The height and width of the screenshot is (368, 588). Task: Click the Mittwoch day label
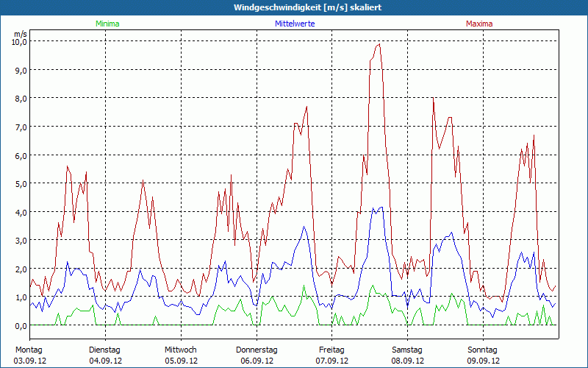[x=180, y=350]
